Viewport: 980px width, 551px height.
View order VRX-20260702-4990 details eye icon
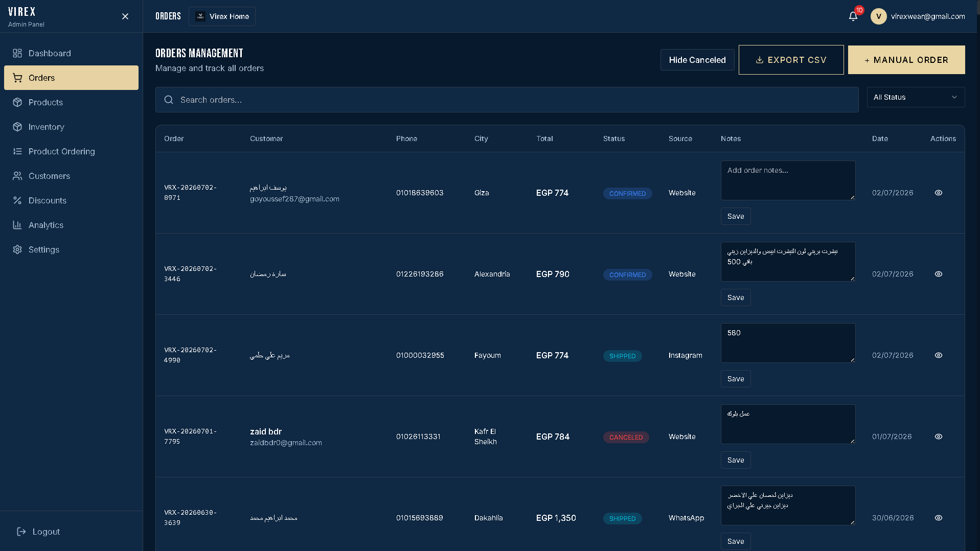click(939, 355)
